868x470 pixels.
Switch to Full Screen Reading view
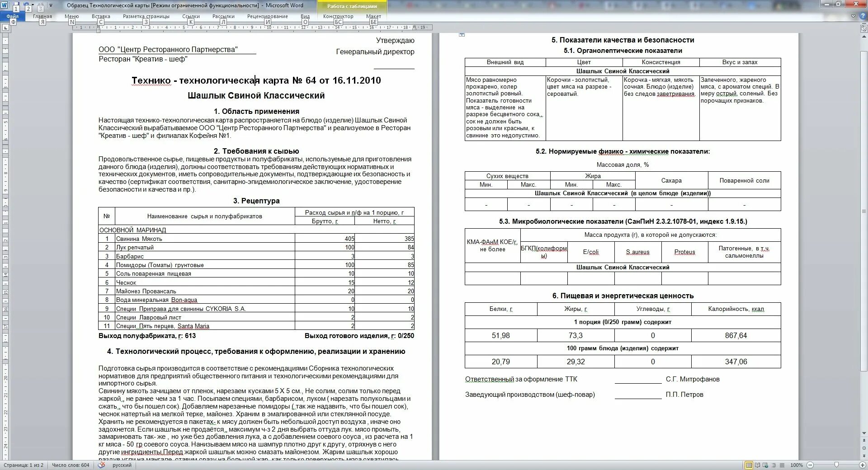(x=758, y=465)
